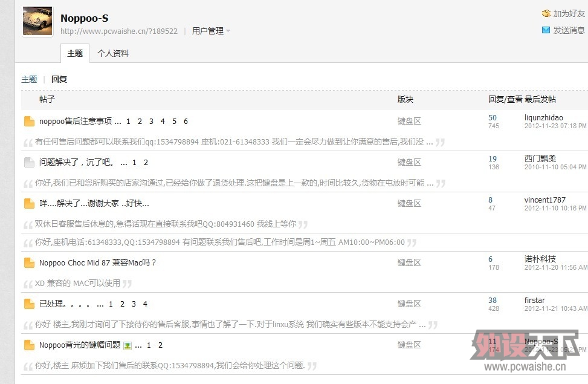Open thread noppoo售后注意事项
Screen dimensions: 588x384
[76, 121]
